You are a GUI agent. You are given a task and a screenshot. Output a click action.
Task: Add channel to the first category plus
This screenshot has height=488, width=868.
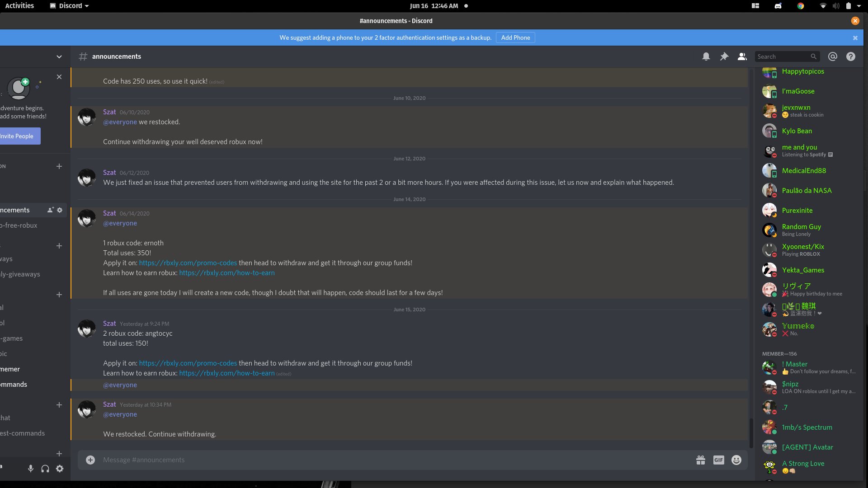[x=59, y=166]
